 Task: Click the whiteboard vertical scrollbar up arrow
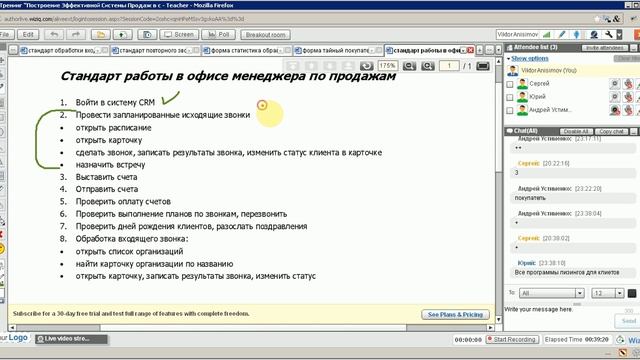tap(498, 61)
